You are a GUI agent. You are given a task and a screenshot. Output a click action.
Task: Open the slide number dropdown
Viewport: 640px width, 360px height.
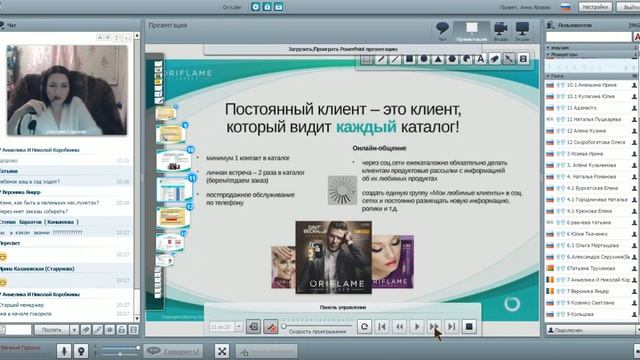click(x=239, y=327)
